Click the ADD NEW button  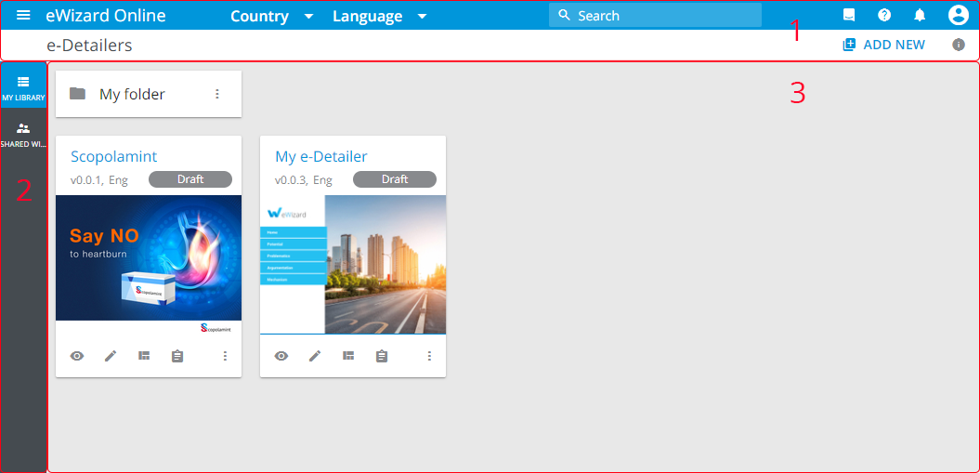click(x=883, y=45)
